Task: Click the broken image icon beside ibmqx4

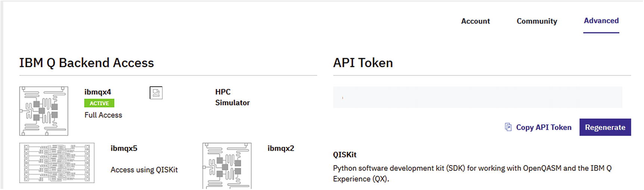Action: pyautogui.click(x=156, y=93)
